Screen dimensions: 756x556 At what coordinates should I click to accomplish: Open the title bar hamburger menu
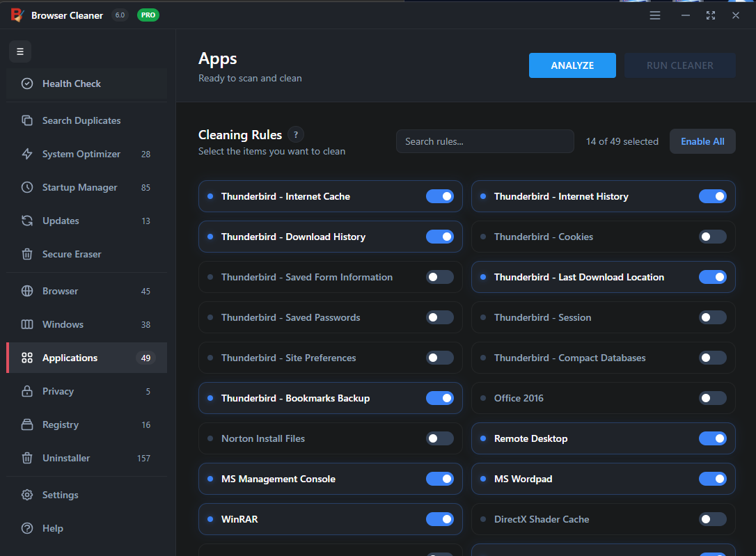[x=655, y=15]
